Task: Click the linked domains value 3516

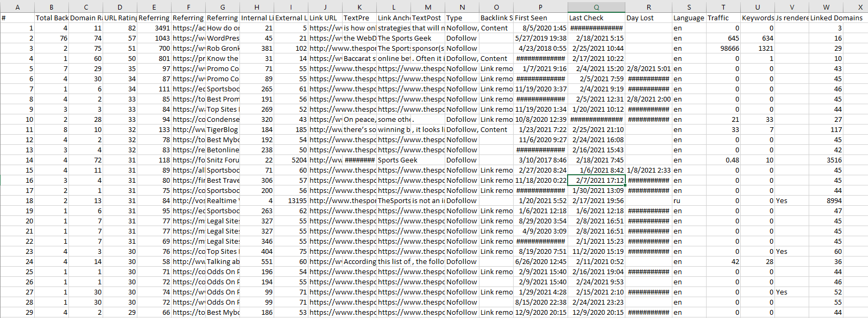Action: (x=826, y=160)
